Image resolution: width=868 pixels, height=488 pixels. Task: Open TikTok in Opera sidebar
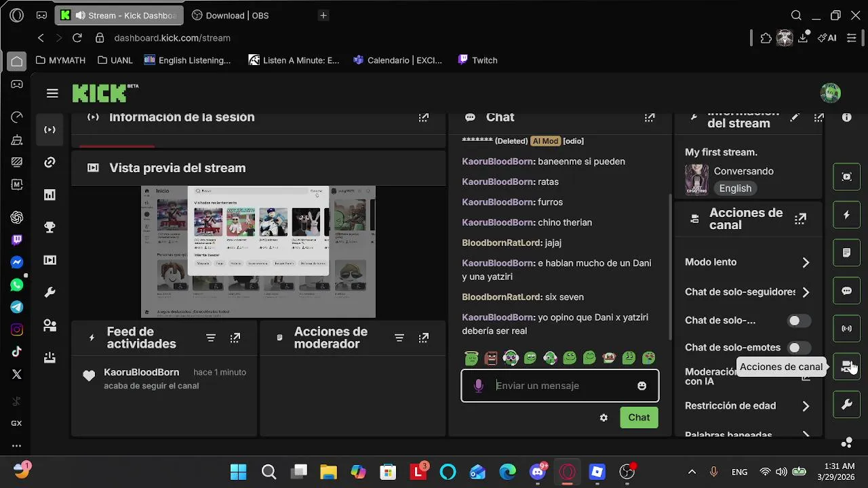point(17,352)
